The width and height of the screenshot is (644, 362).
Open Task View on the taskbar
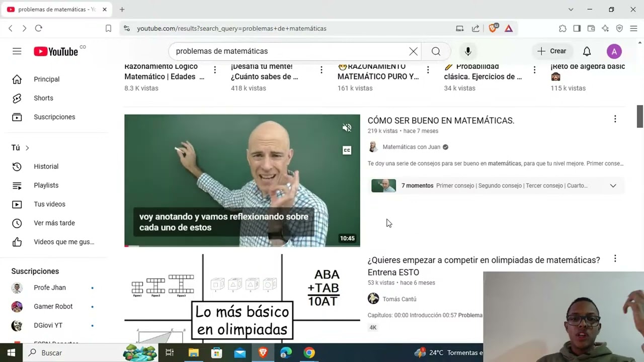coord(170,353)
